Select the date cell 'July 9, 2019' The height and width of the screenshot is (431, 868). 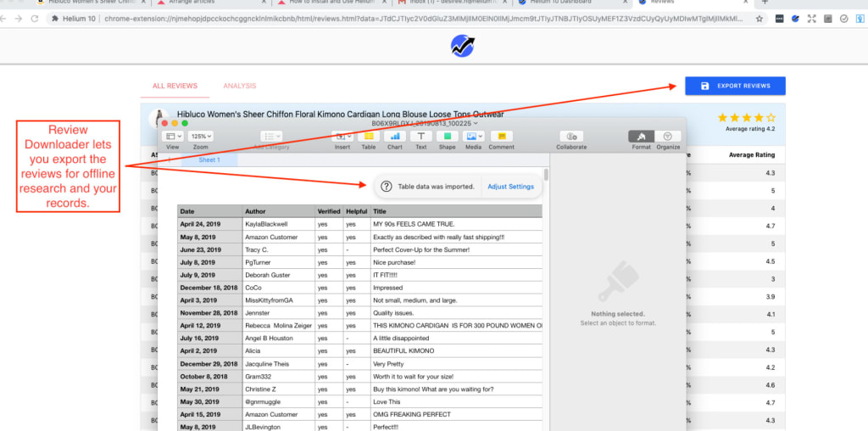(210, 276)
